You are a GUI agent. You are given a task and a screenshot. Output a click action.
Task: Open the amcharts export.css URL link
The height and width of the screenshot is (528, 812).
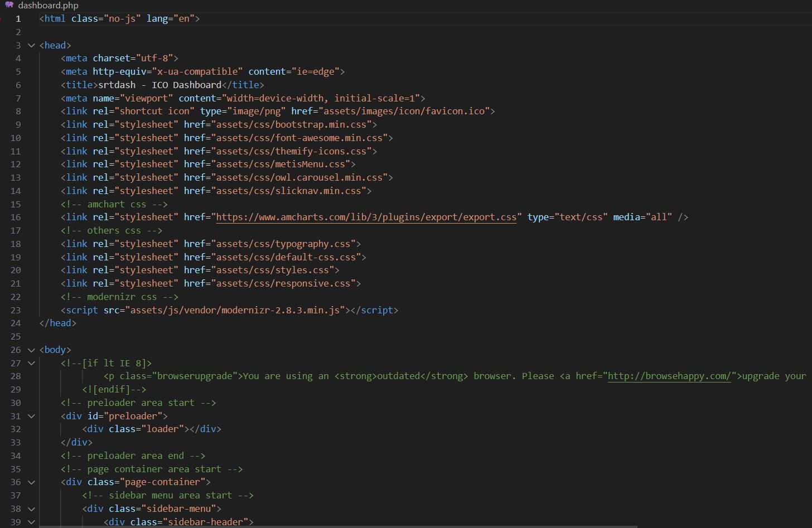click(366, 217)
